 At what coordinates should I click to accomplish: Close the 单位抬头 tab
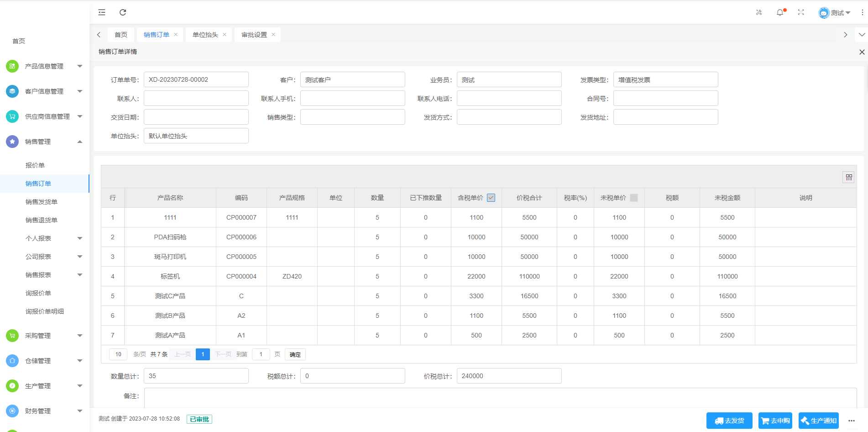pyautogui.click(x=225, y=35)
